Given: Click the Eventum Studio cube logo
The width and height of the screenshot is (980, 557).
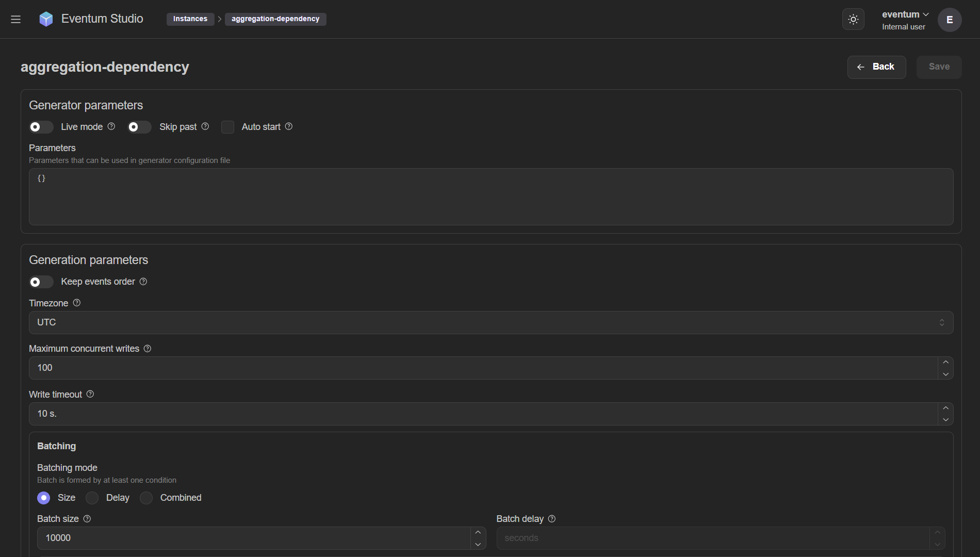Looking at the screenshot, I should pyautogui.click(x=46, y=19).
